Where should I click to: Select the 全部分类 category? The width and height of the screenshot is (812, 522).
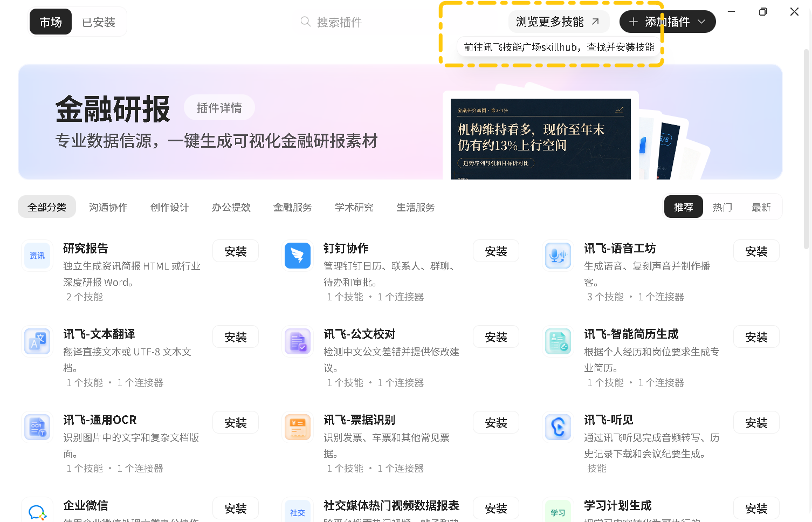tap(47, 207)
